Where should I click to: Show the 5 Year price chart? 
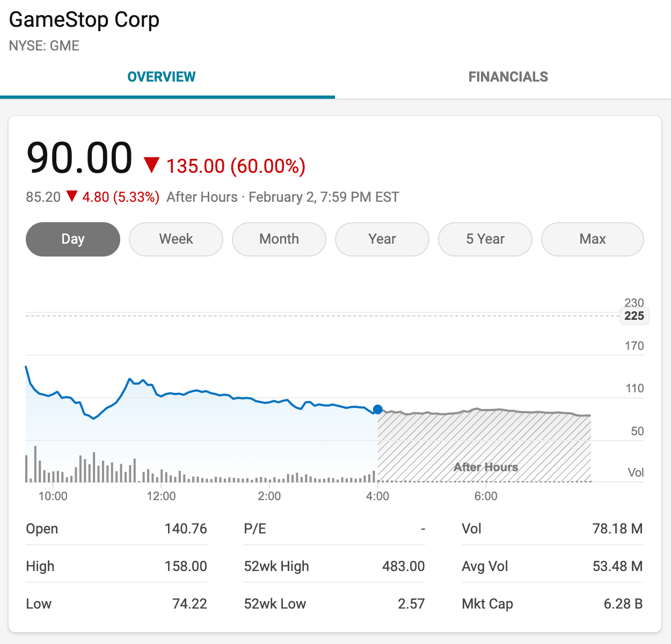coord(485,239)
